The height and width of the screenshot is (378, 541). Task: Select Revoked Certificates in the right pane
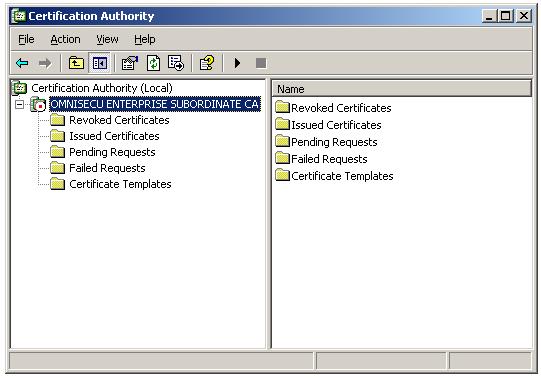click(341, 108)
